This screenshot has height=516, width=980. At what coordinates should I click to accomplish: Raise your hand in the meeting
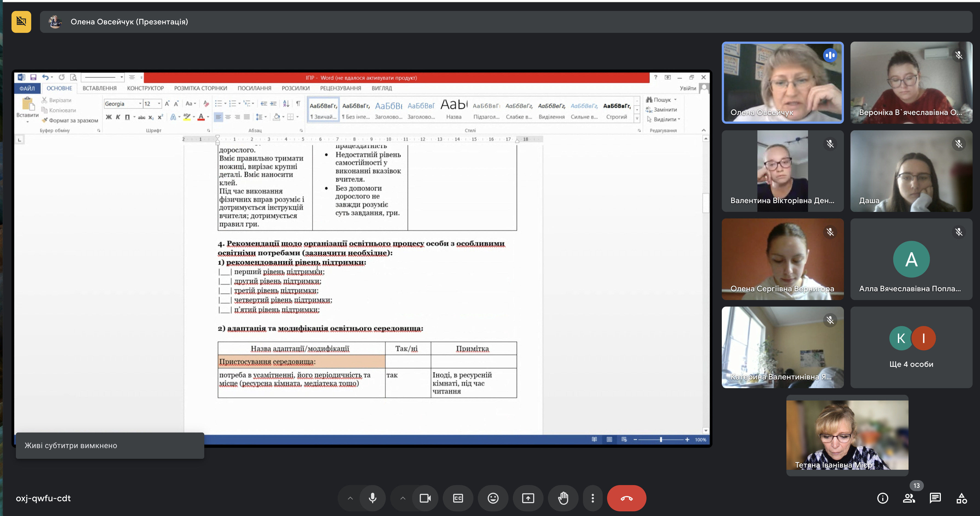click(563, 498)
